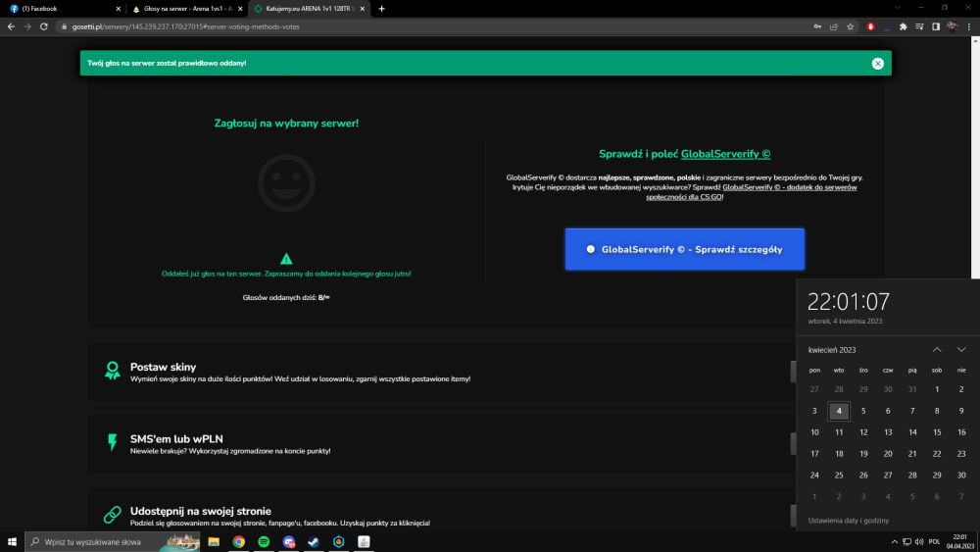
Task: Open the Chrome three-dot menu
Action: click(x=969, y=26)
